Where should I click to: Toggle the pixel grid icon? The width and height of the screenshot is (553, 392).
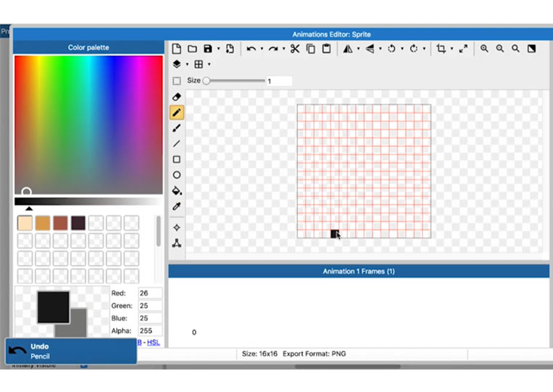coord(199,64)
